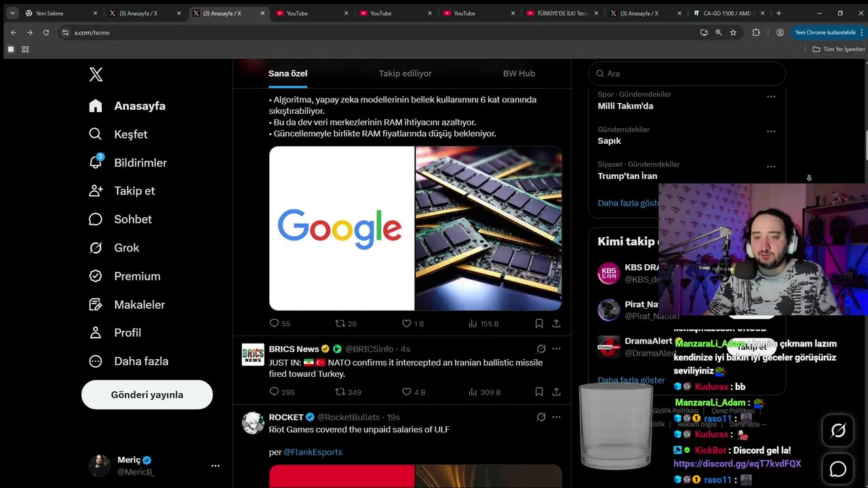Open Tüm Yer İşaretleri bookmarks folder
The width and height of the screenshot is (868, 488).
click(x=838, y=49)
